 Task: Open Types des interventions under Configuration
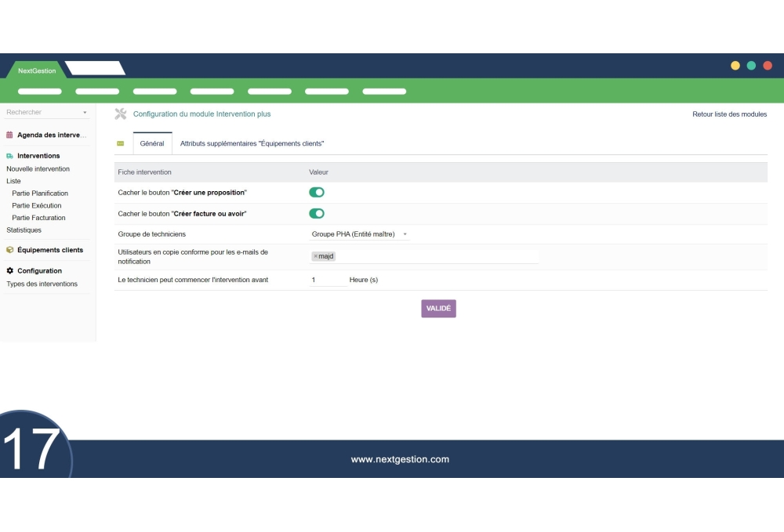[42, 284]
